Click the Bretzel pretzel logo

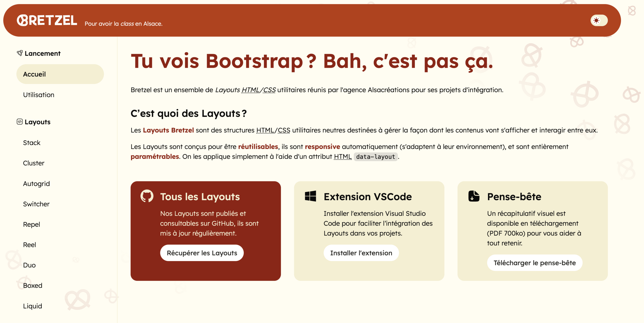(22, 20)
